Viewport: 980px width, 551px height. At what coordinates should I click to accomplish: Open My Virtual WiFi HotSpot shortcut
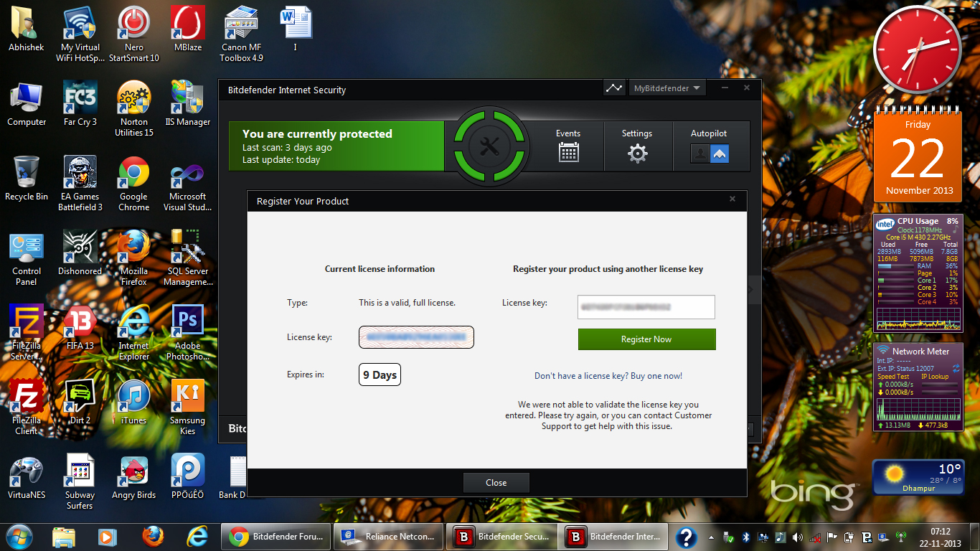[80, 34]
